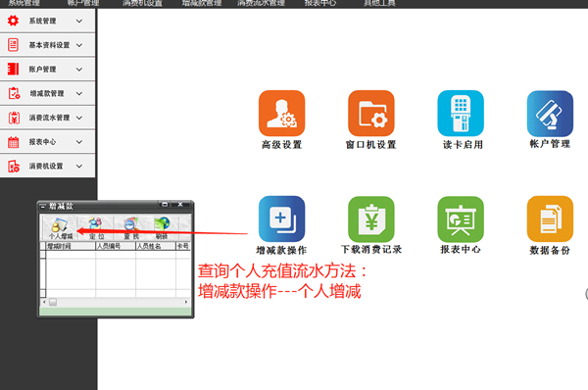Minimize the 增减款 window
The width and height of the screenshot is (588, 390).
tap(165, 205)
